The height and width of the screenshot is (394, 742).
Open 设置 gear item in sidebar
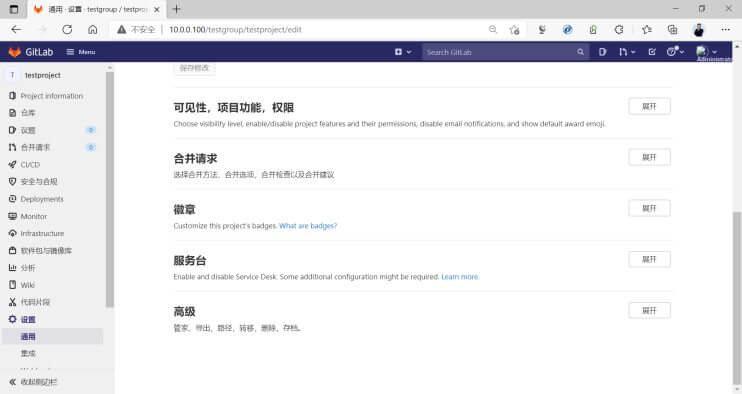(x=28, y=319)
